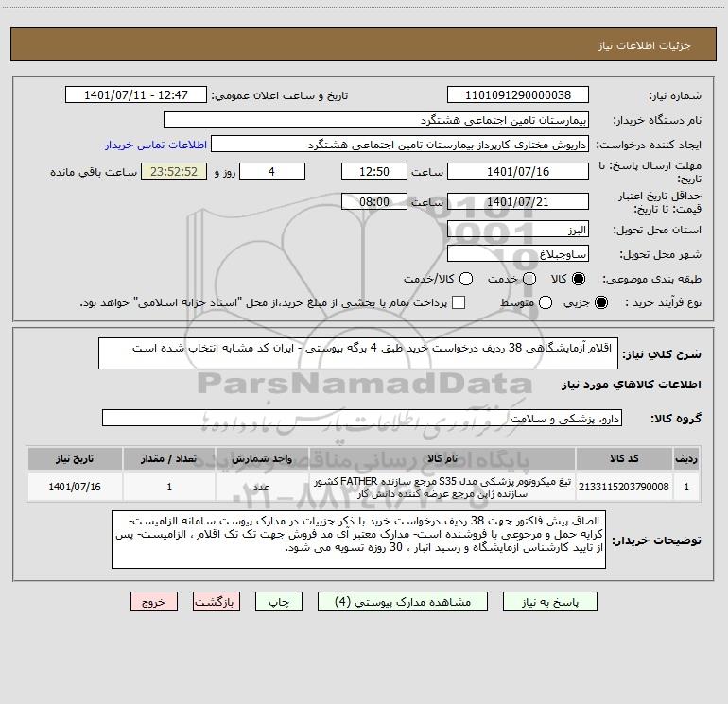Click the general description box اقلام آزمایشگاهی
728x704 pixels.
(x=358, y=353)
